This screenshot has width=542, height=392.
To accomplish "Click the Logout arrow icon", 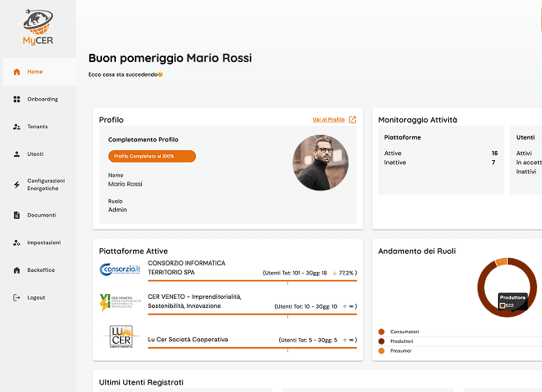I will coord(17,297).
